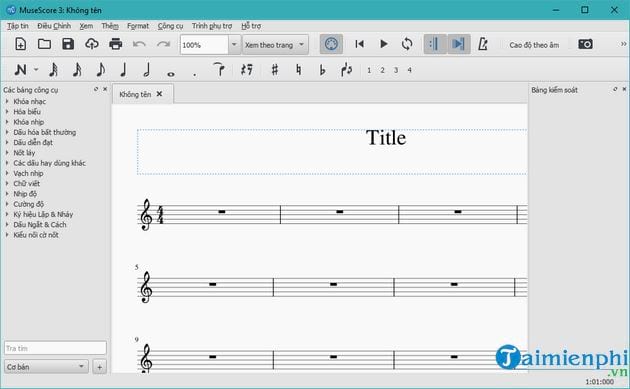Toggle the augmentation dot

[194, 74]
